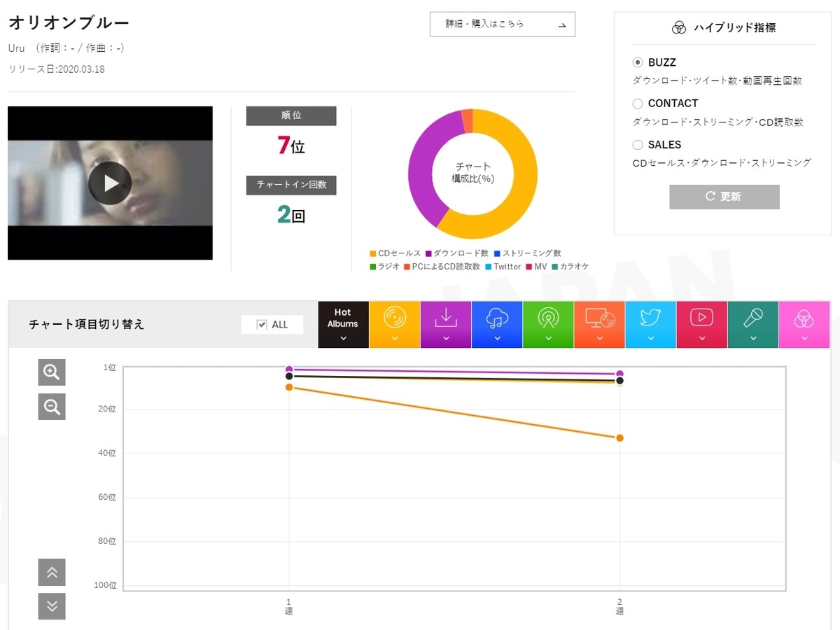Click ストリーミング数 legend color swatch

tap(496, 253)
